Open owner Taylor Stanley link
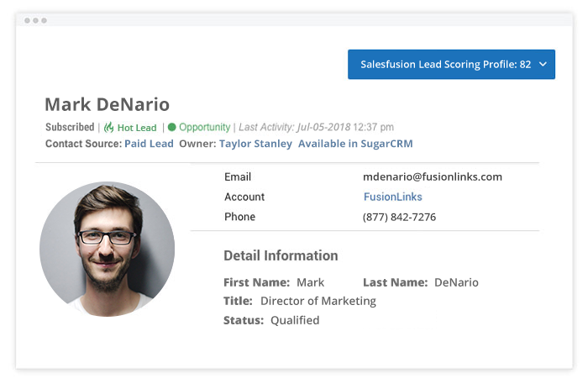Screen dimensions: 588x384 pyautogui.click(x=255, y=144)
